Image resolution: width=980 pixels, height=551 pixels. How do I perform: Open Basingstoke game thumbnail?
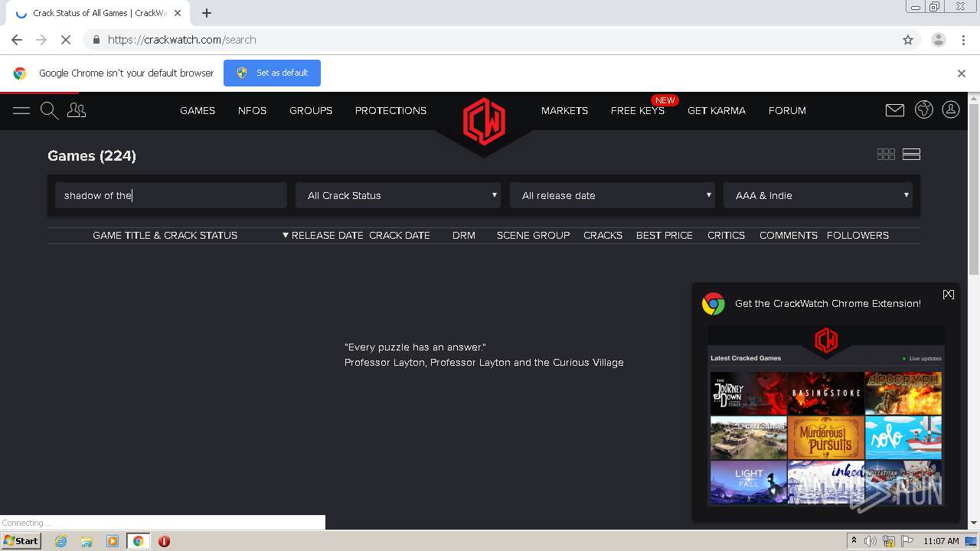[x=825, y=393]
